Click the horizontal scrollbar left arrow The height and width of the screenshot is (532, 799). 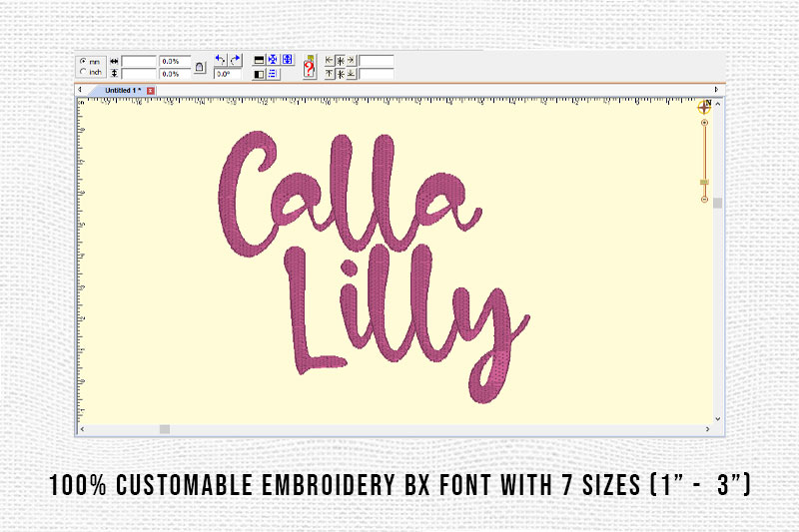(83, 429)
